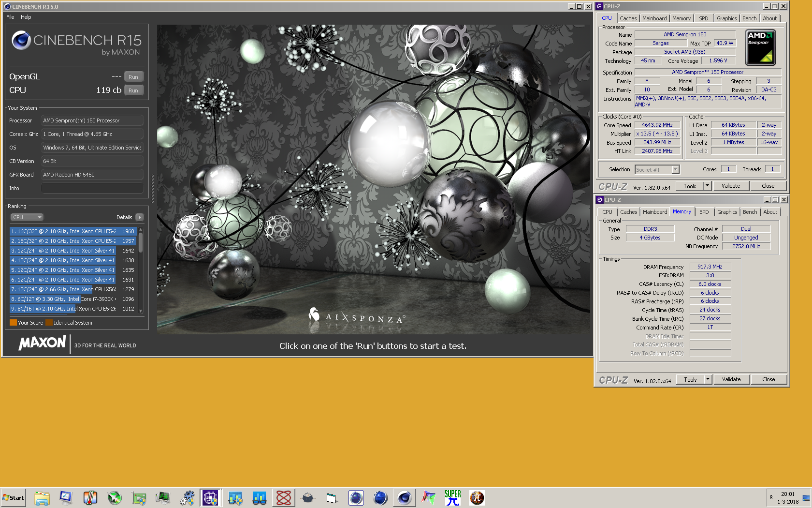Open the Help menu in Cinebench

point(26,17)
